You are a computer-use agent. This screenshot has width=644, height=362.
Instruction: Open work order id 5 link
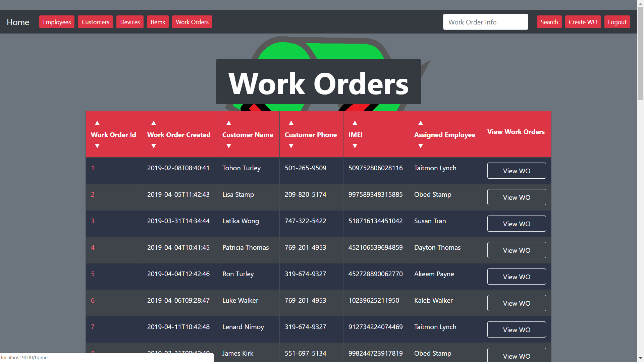tap(93, 274)
